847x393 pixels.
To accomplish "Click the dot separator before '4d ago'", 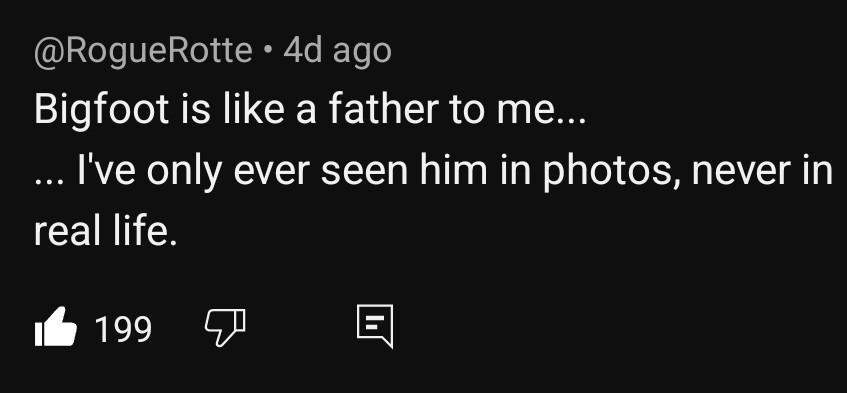I will click(268, 51).
